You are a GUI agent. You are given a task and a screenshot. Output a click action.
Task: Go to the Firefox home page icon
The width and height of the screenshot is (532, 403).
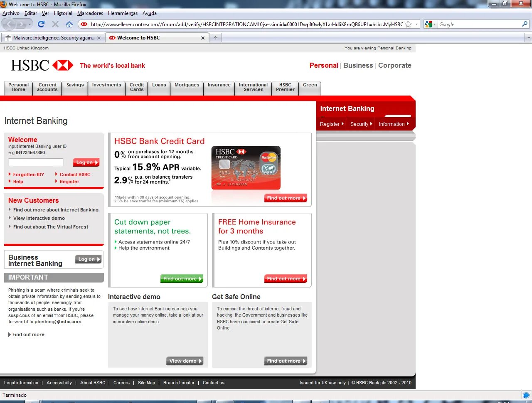coord(69,24)
